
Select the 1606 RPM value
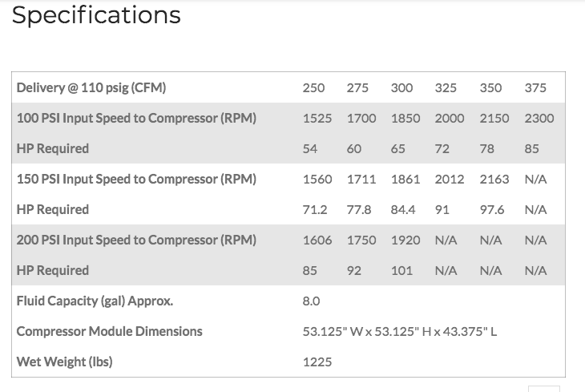tap(317, 240)
